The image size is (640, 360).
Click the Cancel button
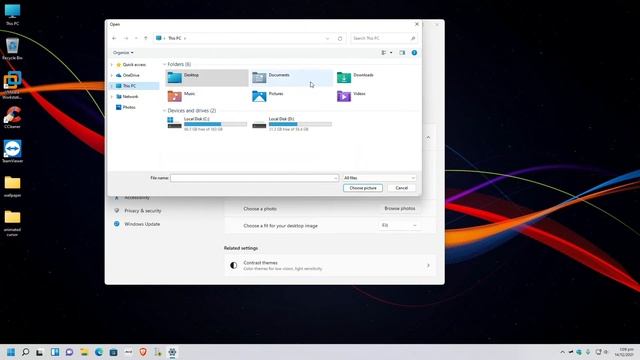(402, 188)
